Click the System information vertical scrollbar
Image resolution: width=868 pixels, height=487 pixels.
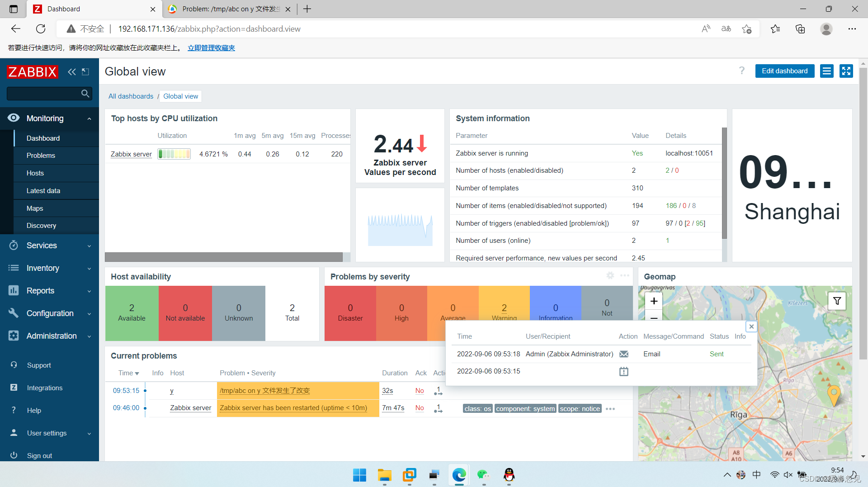724,183
